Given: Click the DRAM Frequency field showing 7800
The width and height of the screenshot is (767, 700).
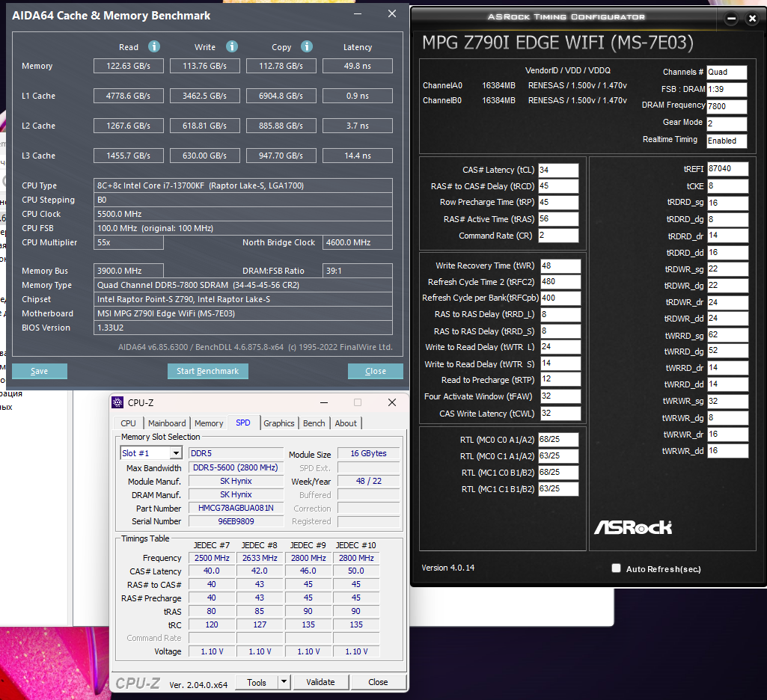Looking at the screenshot, I should tap(727, 106).
